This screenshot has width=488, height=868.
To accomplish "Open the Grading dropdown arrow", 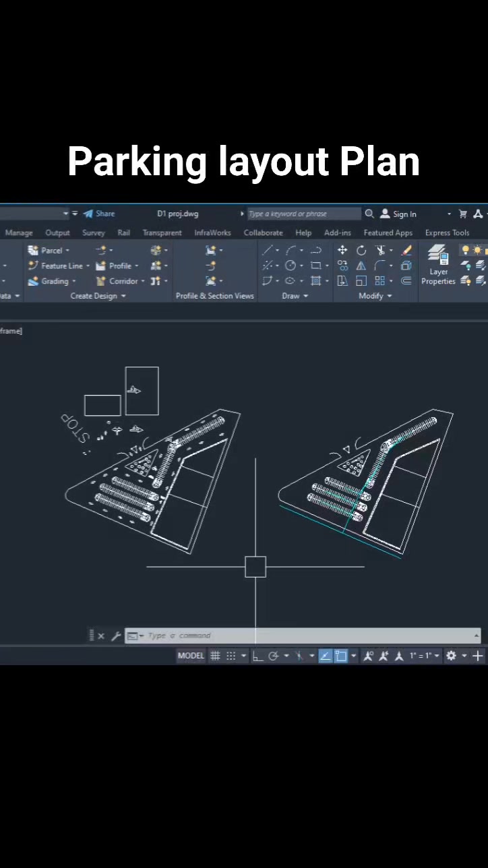I will [73, 282].
